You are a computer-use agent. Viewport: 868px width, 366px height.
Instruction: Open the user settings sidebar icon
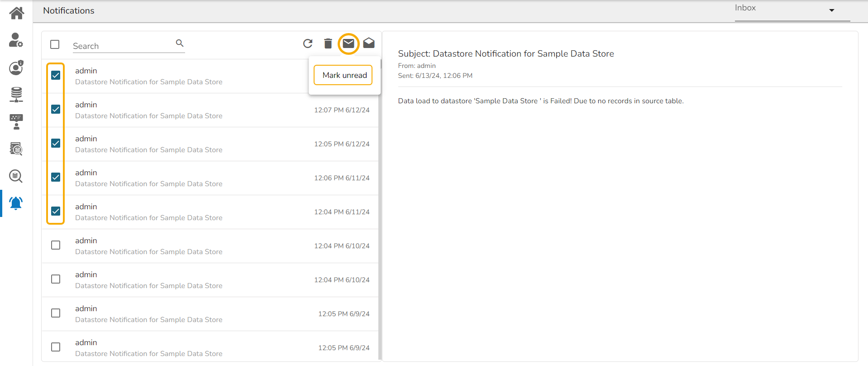(x=16, y=40)
